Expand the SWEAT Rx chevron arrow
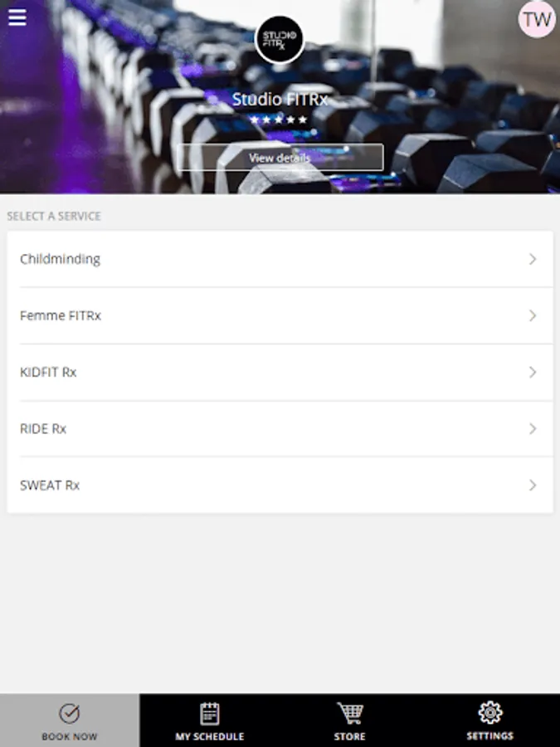 [533, 485]
